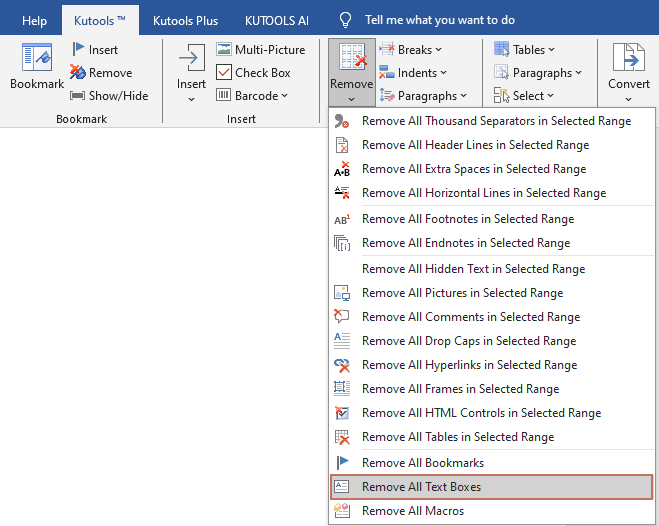Click the Insert bookmark button label
Image resolution: width=659 pixels, height=526 pixels.
coord(103,50)
